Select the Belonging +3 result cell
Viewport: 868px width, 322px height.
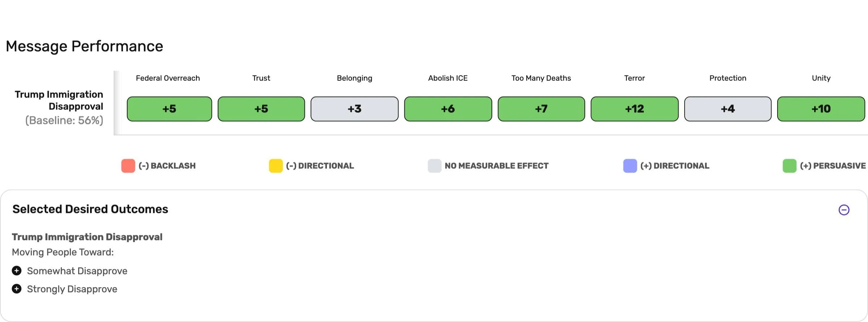(354, 109)
